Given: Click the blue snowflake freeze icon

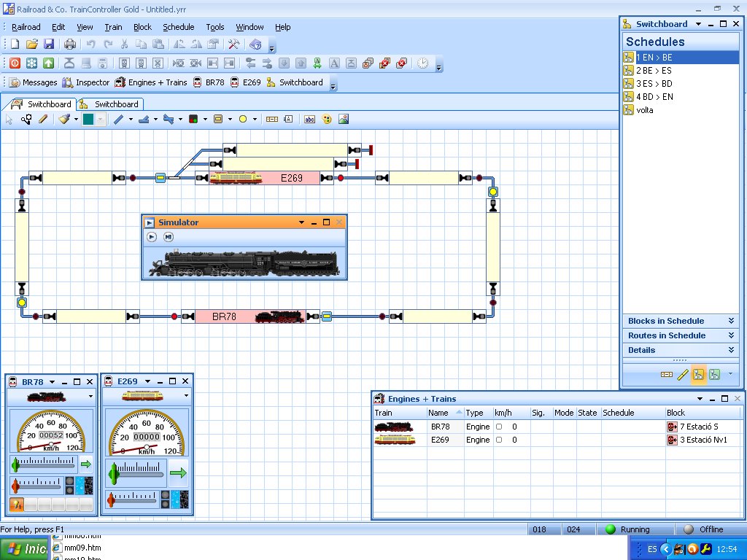Looking at the screenshot, I should (31, 63).
